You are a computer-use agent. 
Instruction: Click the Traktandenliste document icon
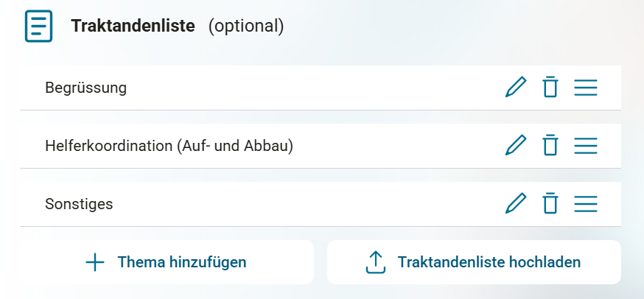click(39, 27)
